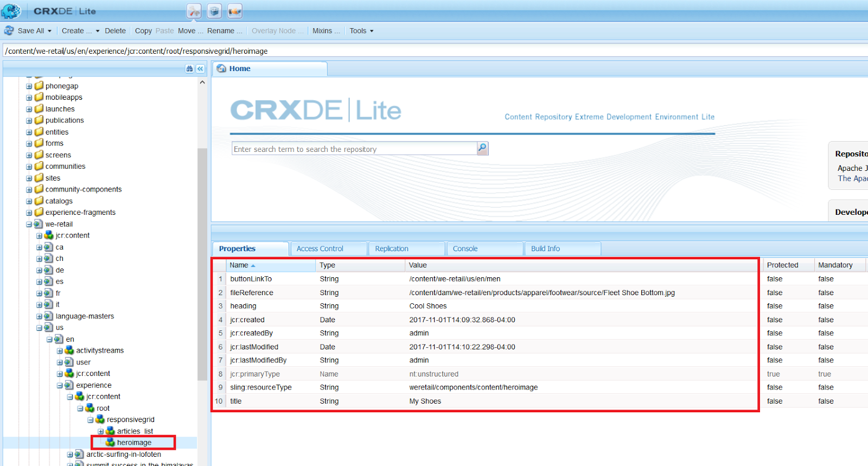The width and height of the screenshot is (868, 466).
Task: Collapse the we-retail tree node
Action: click(29, 224)
